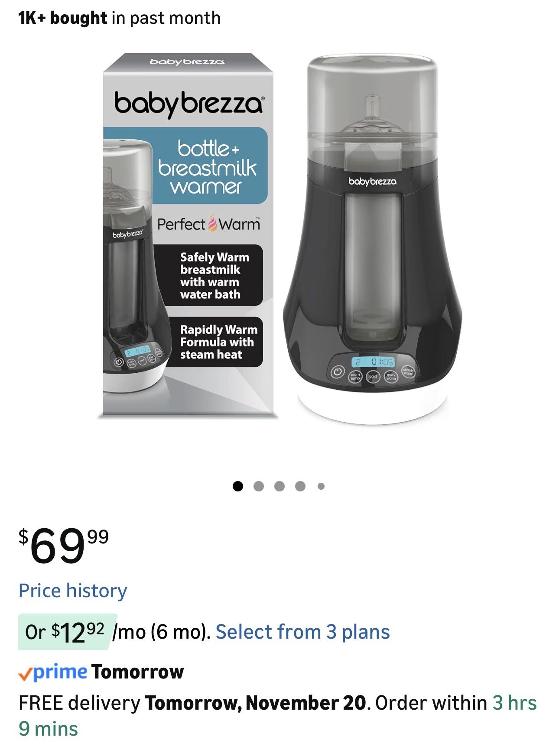Tap the warmer's blue LCD display
Screen dimensions: 559x756
click(x=373, y=362)
